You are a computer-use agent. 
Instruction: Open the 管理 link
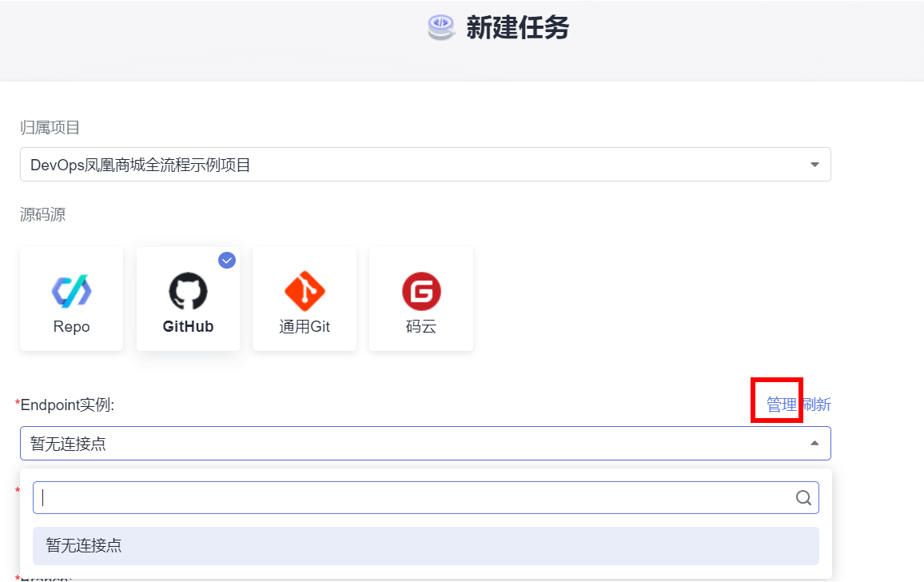782,405
